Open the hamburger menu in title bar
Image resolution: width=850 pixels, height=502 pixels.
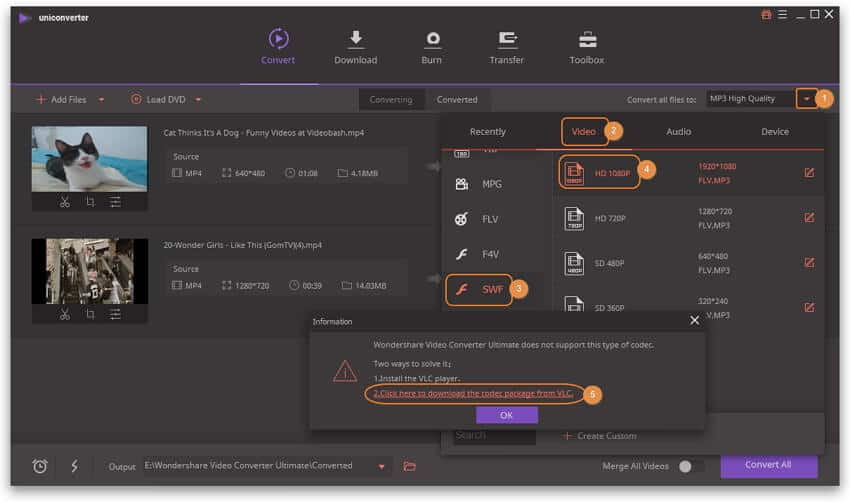782,15
